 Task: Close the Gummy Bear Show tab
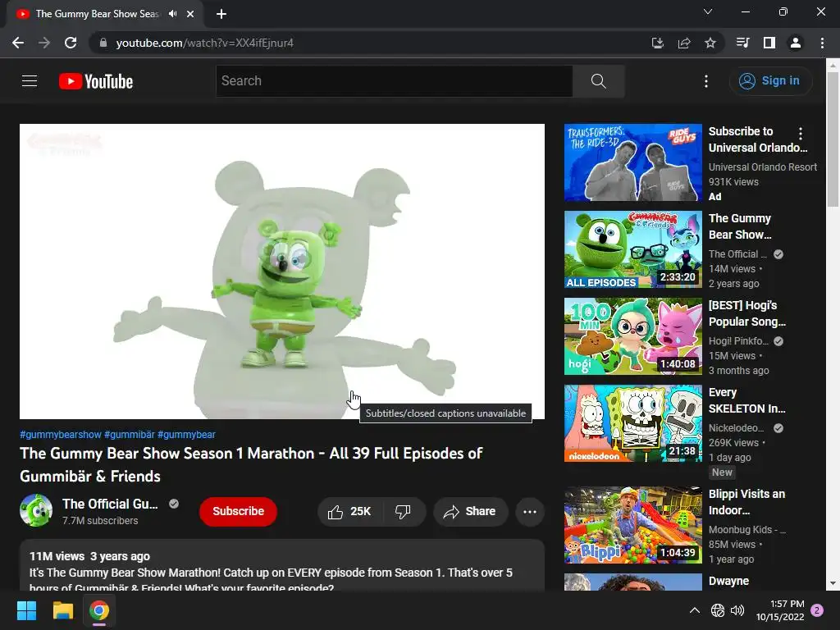(190, 14)
